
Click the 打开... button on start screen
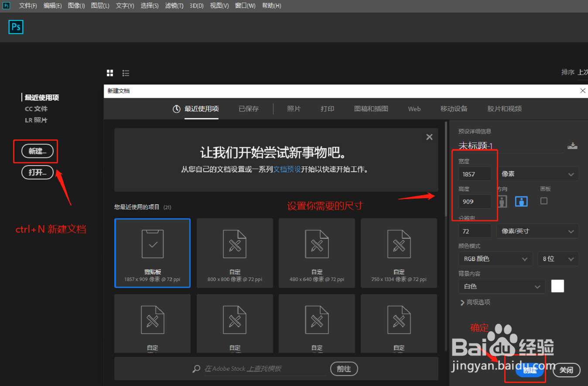point(38,173)
